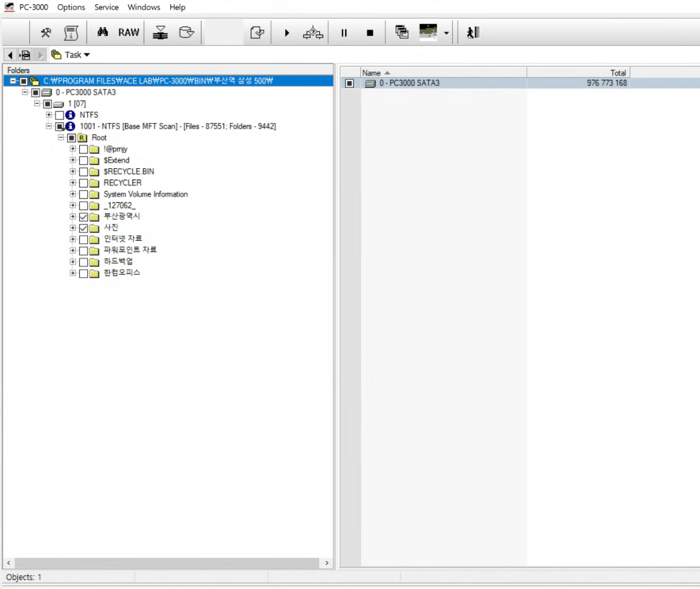Open the Service menu

(106, 7)
